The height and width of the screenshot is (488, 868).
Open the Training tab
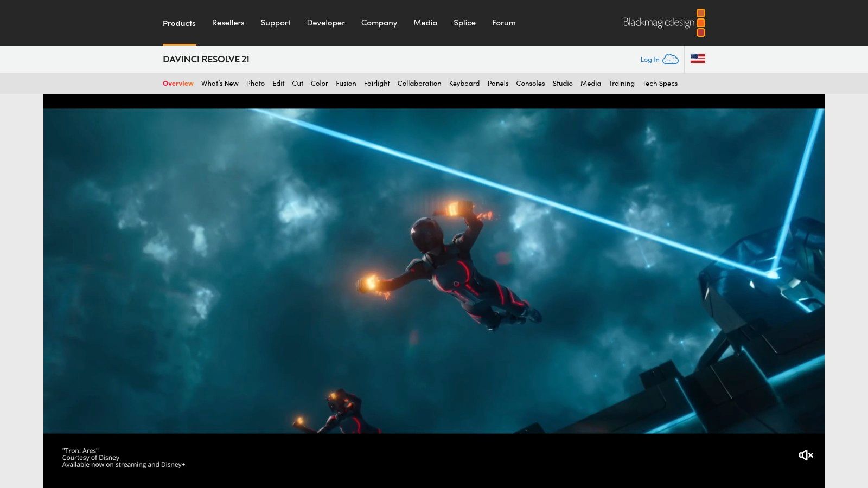[622, 84]
